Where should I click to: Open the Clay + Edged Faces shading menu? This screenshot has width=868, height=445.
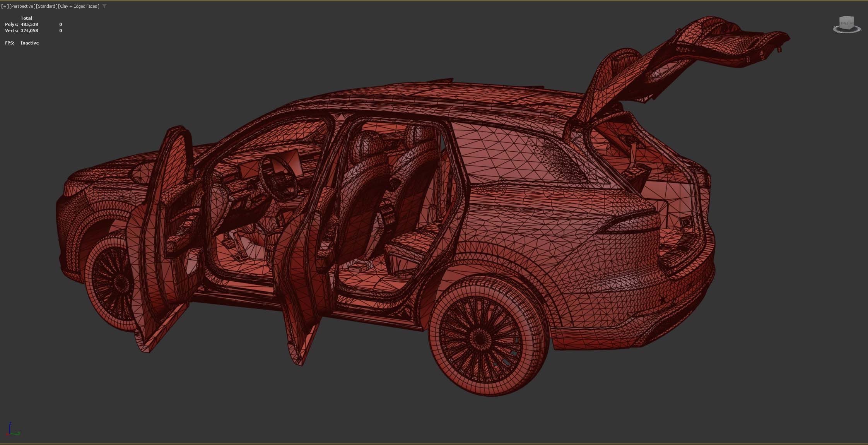[x=79, y=6]
